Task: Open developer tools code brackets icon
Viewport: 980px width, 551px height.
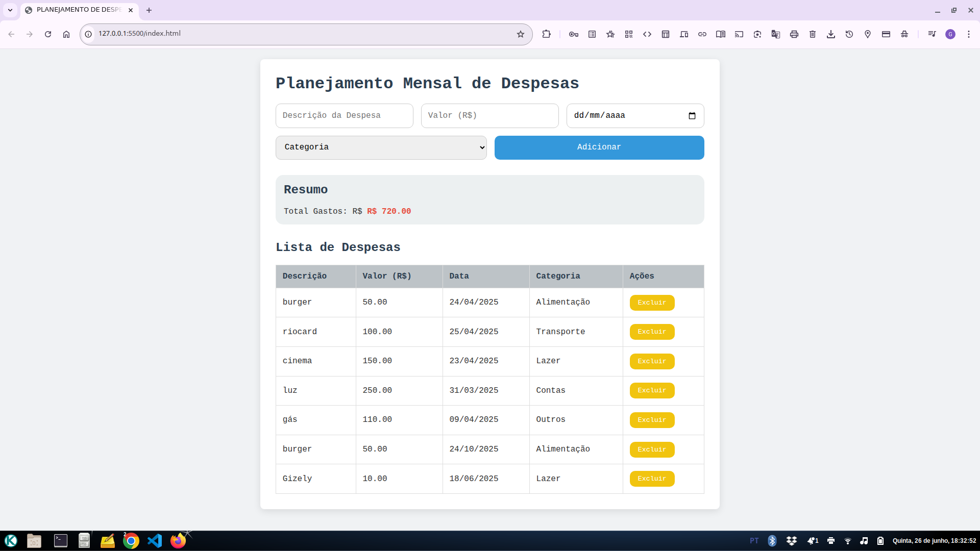Action: 647,34
